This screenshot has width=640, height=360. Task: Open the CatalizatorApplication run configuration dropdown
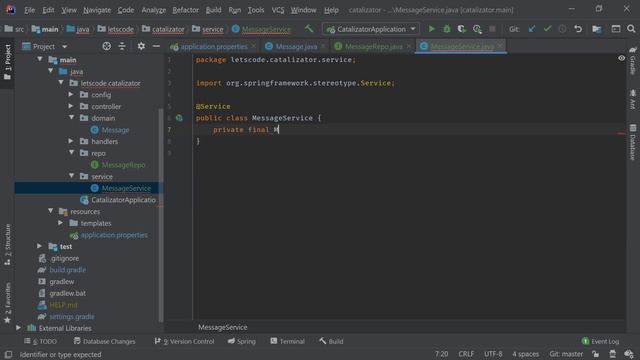(x=371, y=29)
